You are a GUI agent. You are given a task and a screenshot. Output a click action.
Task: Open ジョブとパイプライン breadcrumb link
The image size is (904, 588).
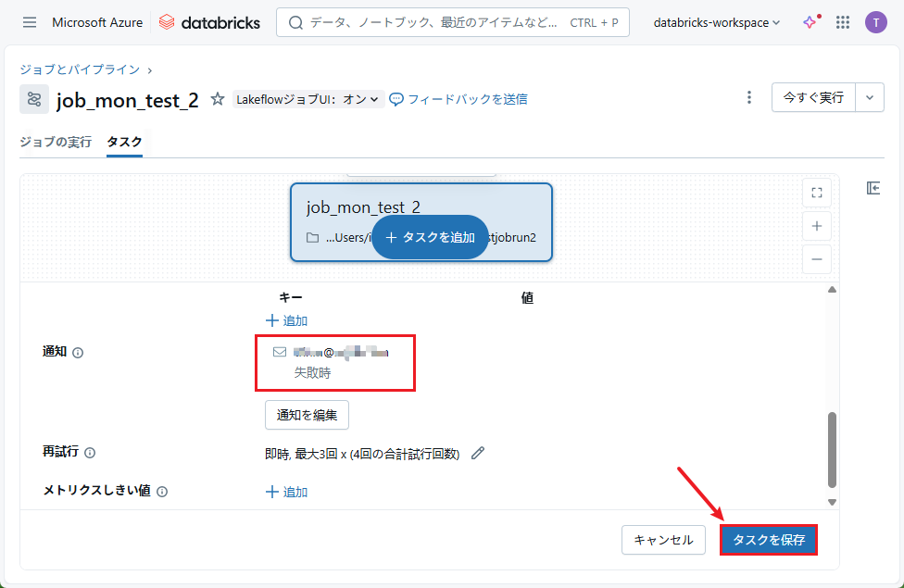(x=80, y=69)
